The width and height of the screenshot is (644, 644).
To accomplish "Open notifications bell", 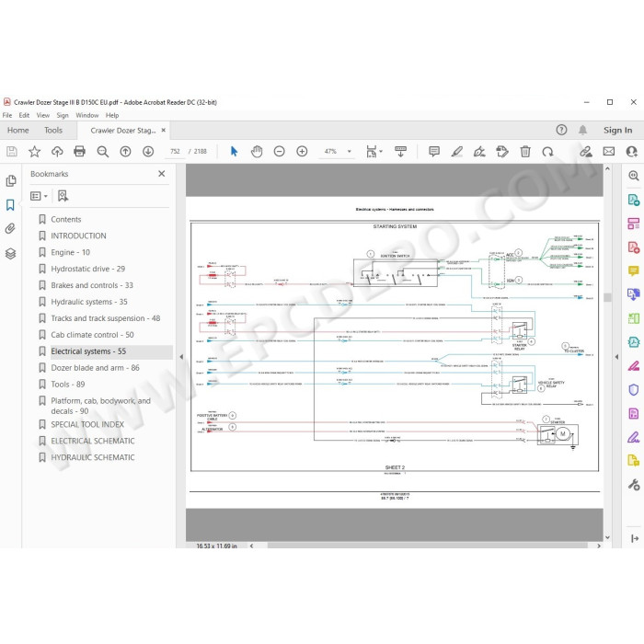I will [582, 131].
